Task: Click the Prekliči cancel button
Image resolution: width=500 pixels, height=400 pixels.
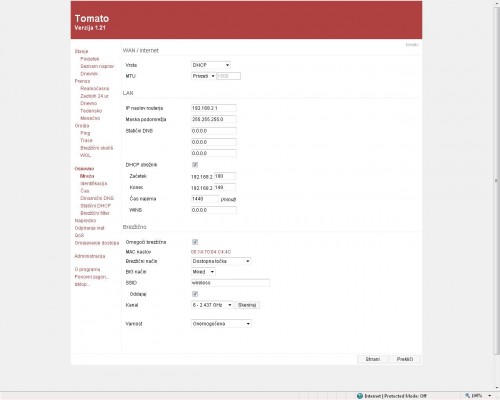Action: 405,359
